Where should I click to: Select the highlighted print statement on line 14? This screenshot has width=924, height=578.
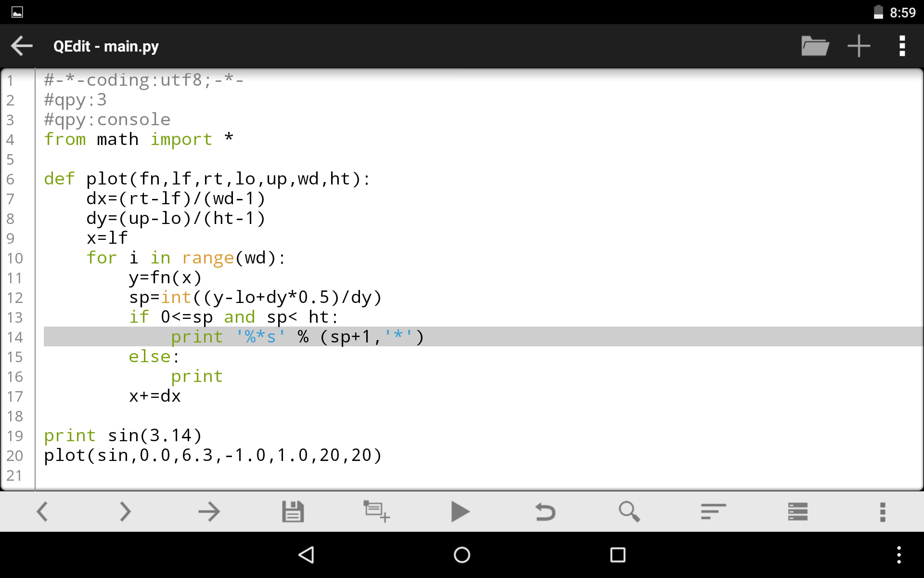click(296, 337)
